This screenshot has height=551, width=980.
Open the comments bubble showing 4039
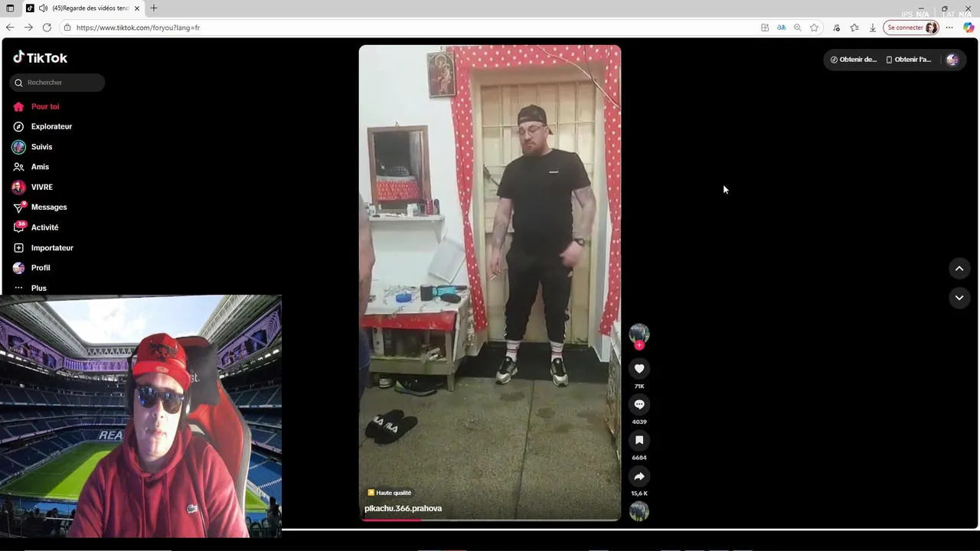pos(639,404)
